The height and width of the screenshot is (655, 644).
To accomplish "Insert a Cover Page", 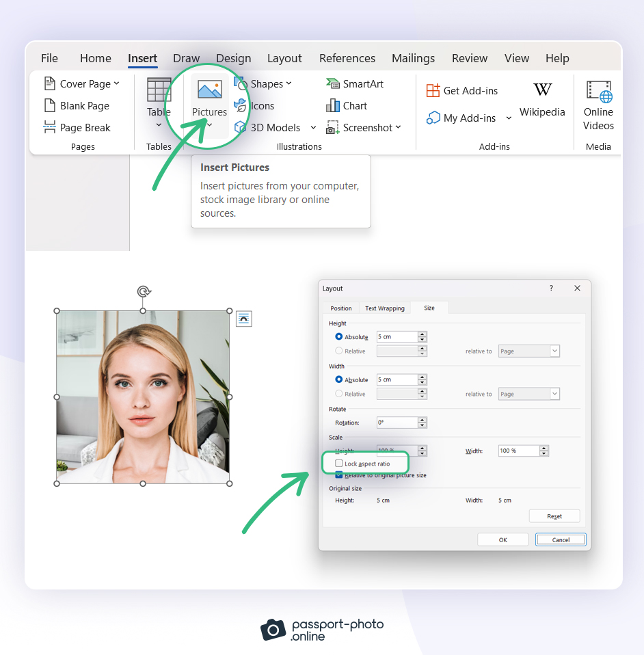I will coord(81,84).
